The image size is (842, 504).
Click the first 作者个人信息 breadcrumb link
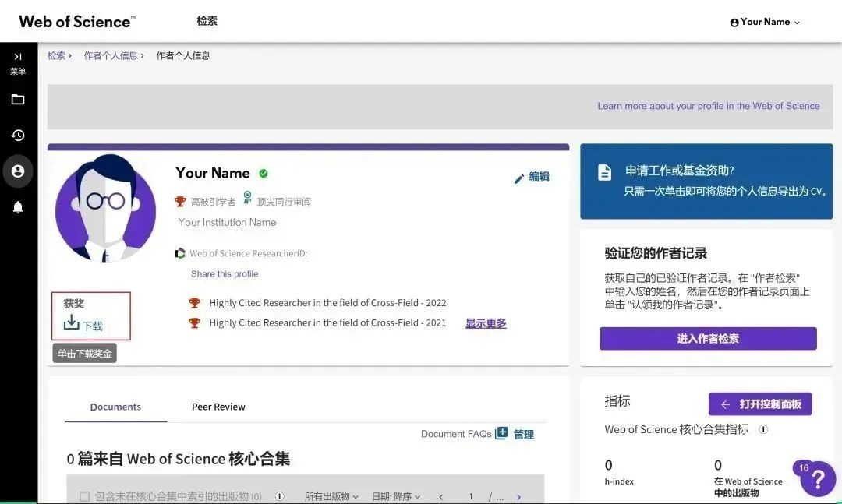tap(111, 56)
